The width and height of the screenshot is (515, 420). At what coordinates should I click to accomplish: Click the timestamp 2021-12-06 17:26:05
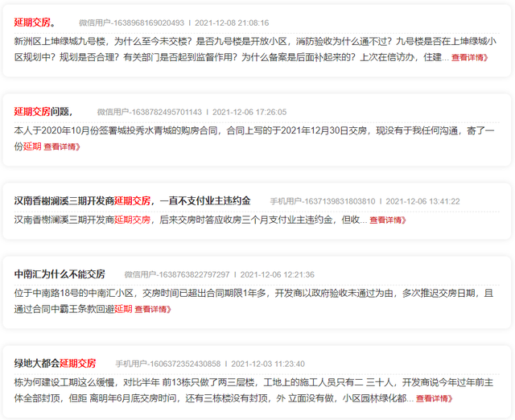249,112
